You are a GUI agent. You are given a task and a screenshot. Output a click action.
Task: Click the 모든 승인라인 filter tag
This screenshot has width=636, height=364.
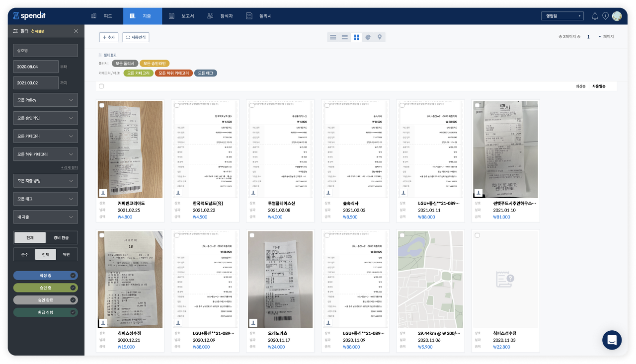155,64
